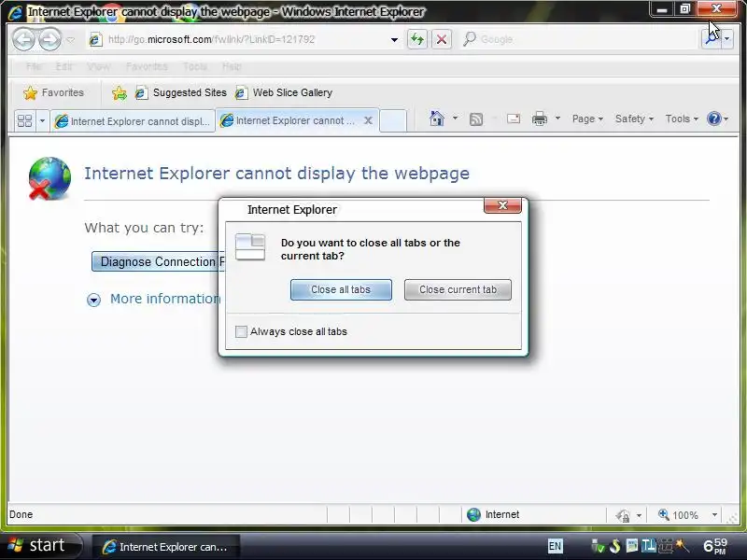Viewport: 747px width, 560px height.
Task: Click the Close current tab button
Action: click(458, 289)
